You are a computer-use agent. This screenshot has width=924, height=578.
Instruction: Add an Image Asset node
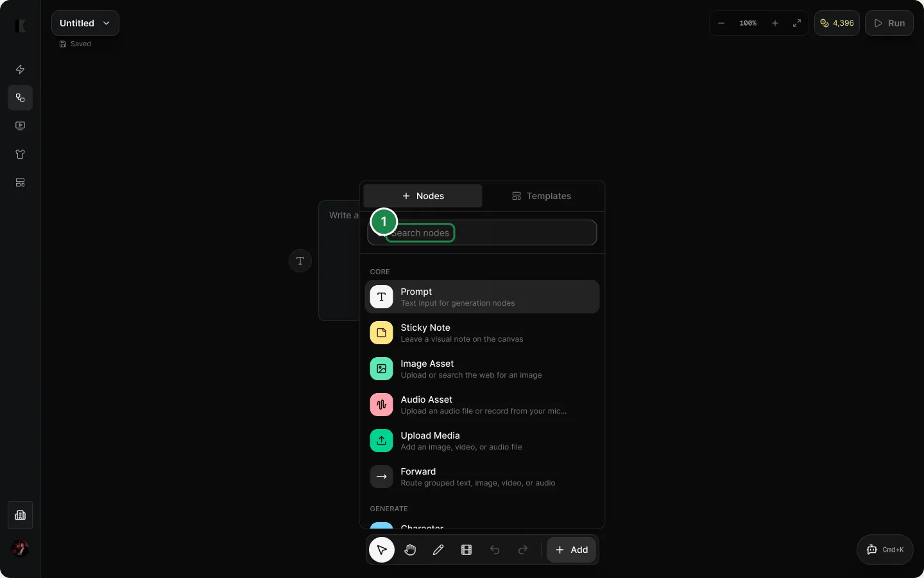click(482, 369)
